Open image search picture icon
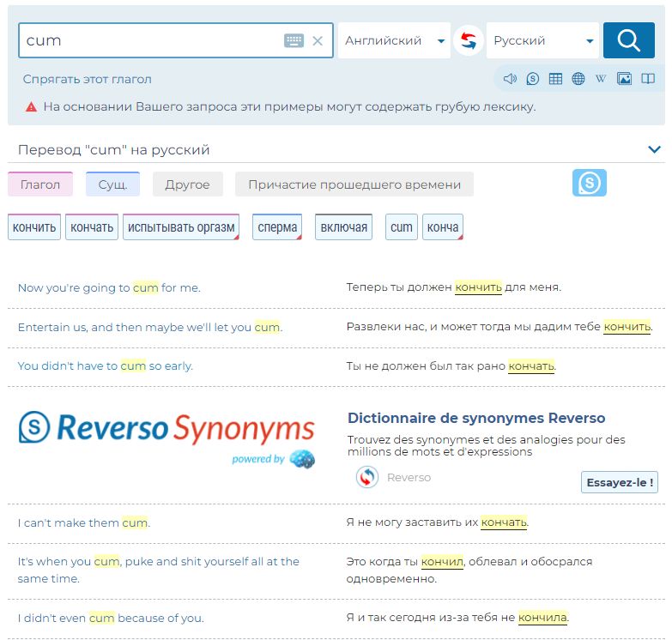672x640 pixels. point(624,79)
